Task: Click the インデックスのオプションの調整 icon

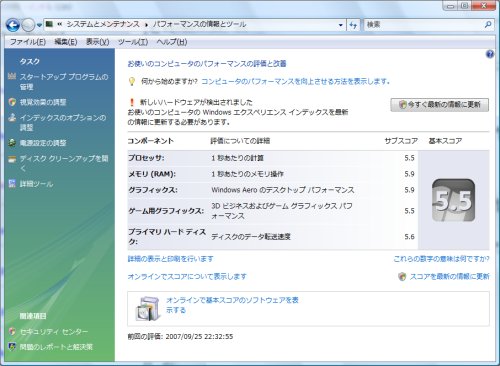Action: click(12, 117)
